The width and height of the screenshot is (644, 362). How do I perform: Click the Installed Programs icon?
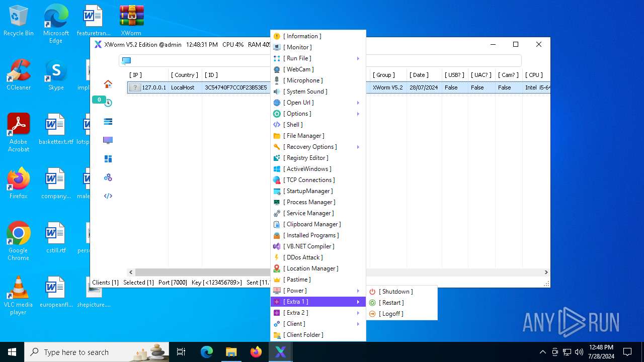pos(277,235)
